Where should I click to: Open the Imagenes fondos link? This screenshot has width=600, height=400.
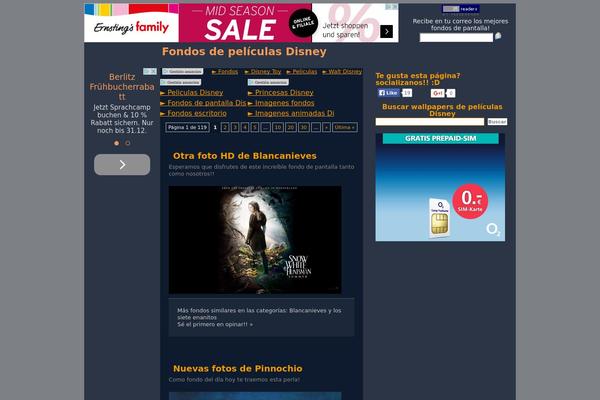click(x=281, y=103)
